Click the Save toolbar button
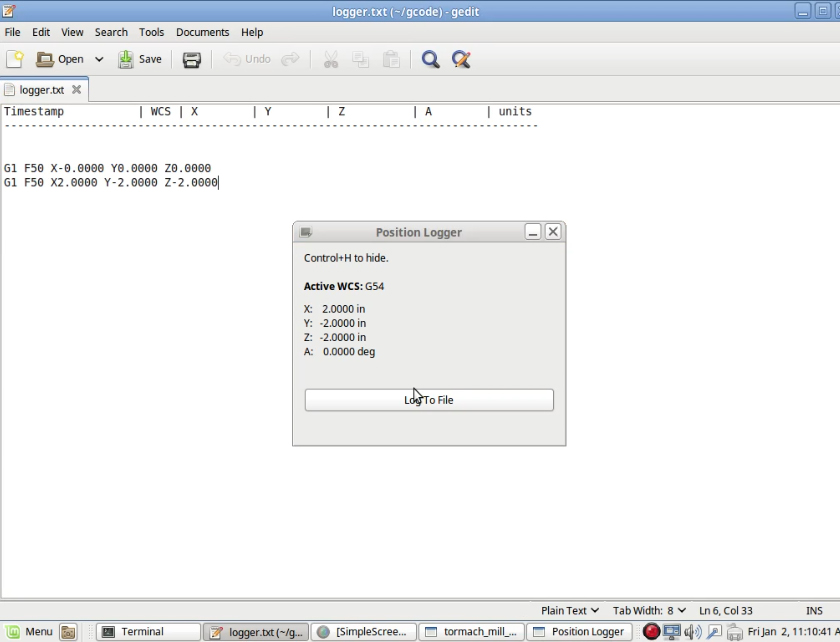Screen dimensions: 840x642 click(140, 59)
